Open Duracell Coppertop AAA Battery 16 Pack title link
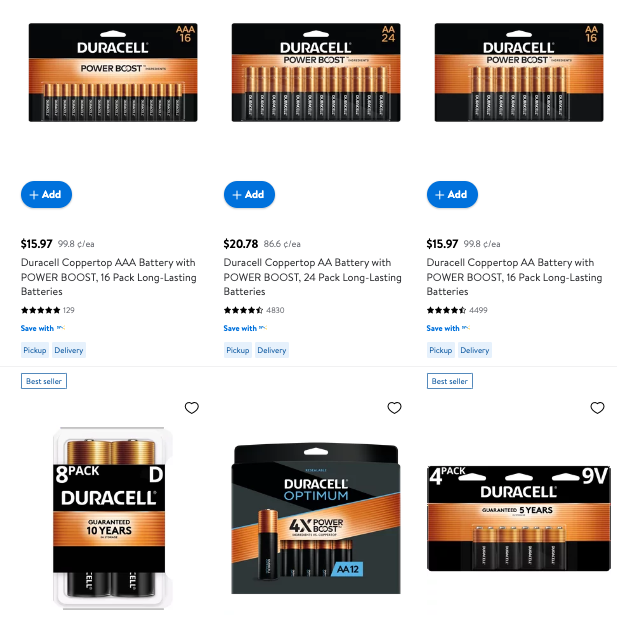617x620 pixels. (x=109, y=277)
